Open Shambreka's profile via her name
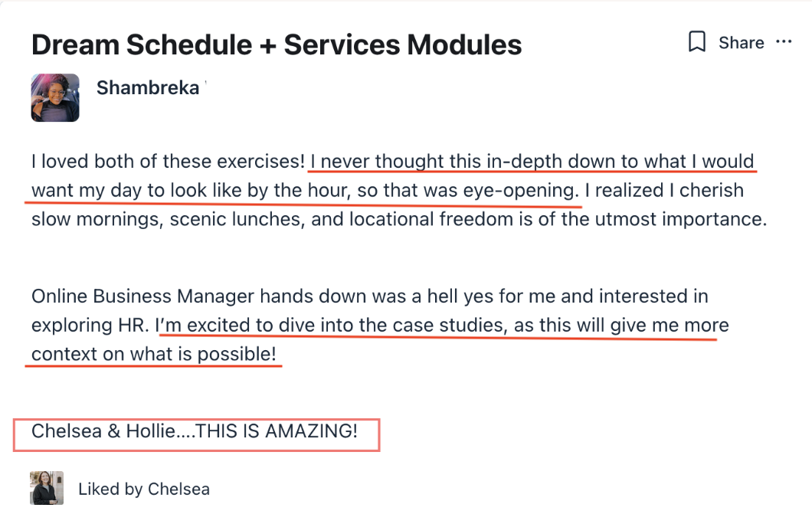Viewport: 812px width, 524px height. pyautogui.click(x=148, y=88)
